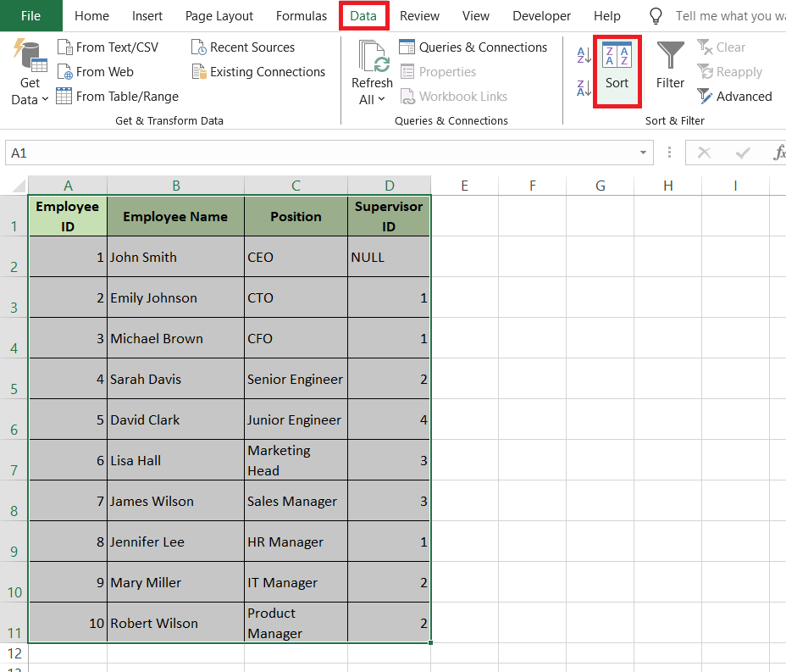786x672 pixels.
Task: Open the View tab
Action: (x=476, y=16)
